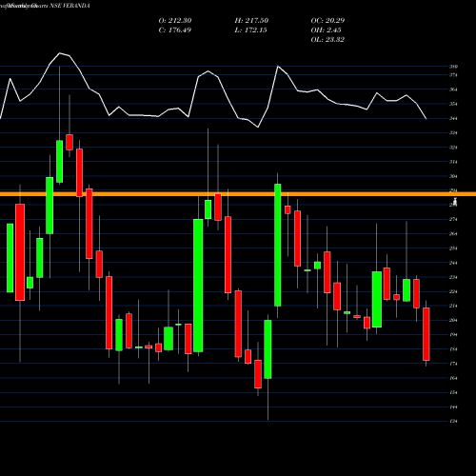The image size is (476, 476).
Task: Click the 194 price axis label
Action: [x=453, y=335]
